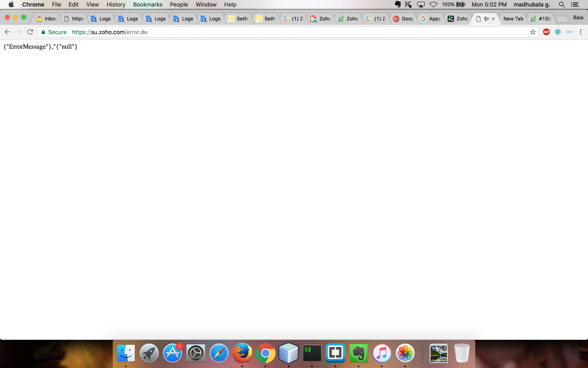The width and height of the screenshot is (588, 368).
Task: Open the Edit menu
Action: 73,4
